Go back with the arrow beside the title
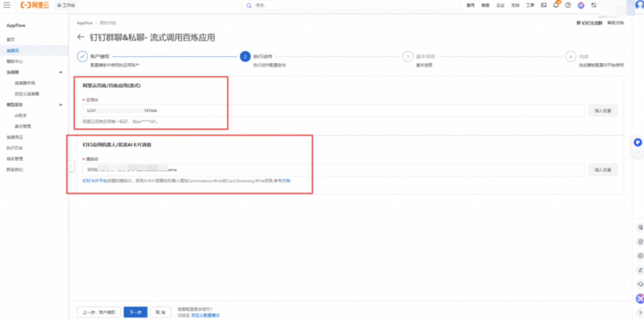 coord(81,38)
